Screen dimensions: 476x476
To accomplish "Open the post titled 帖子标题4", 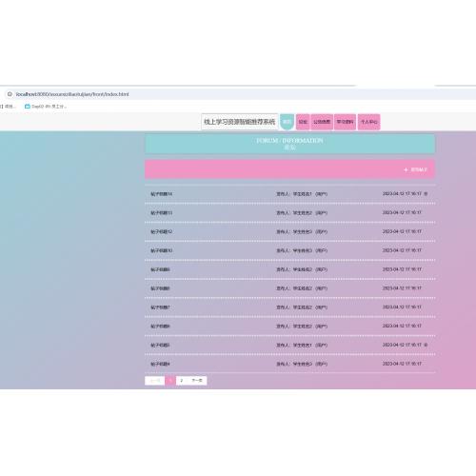I will click(160, 364).
